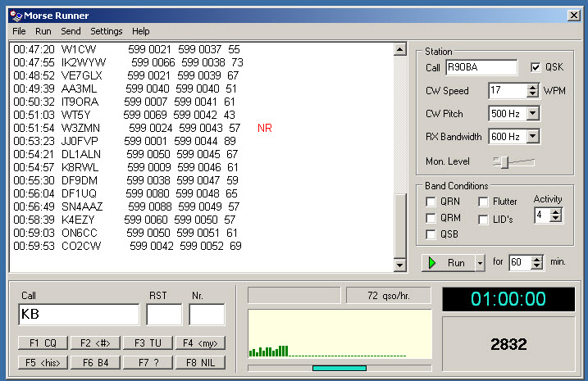Expand the CW Pitch dropdown
The width and height of the screenshot is (588, 381).
click(x=532, y=113)
